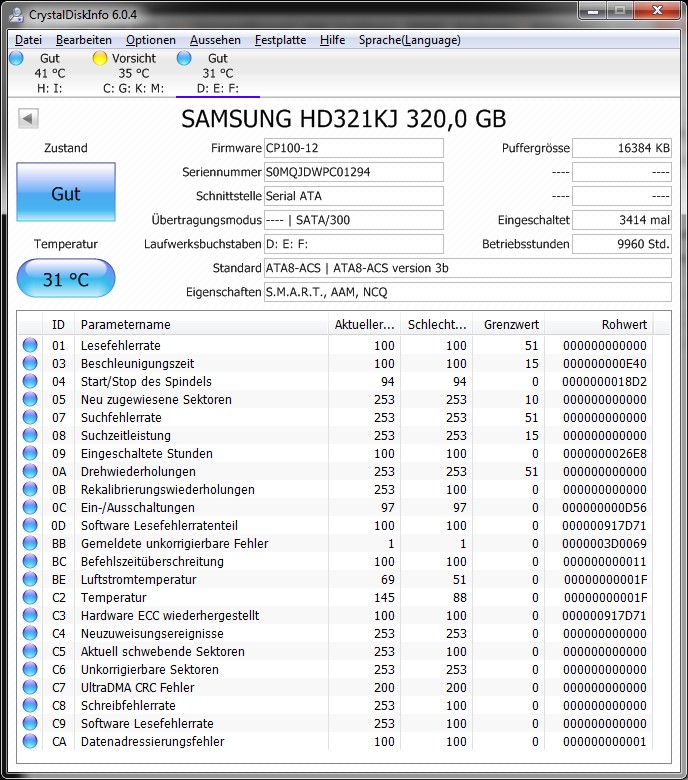Click the blue Gut health status button

pyautogui.click(x=66, y=192)
